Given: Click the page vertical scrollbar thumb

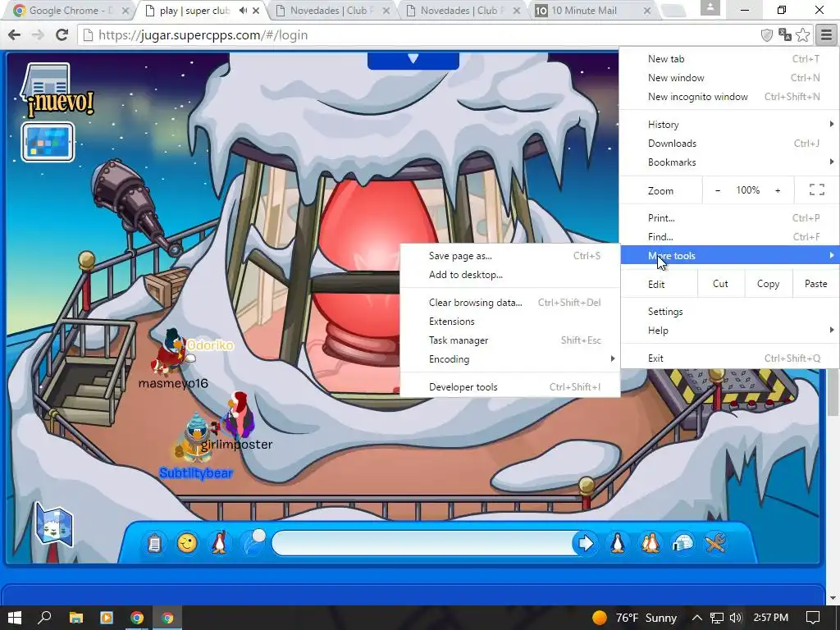Looking at the screenshot, I should (x=833, y=393).
